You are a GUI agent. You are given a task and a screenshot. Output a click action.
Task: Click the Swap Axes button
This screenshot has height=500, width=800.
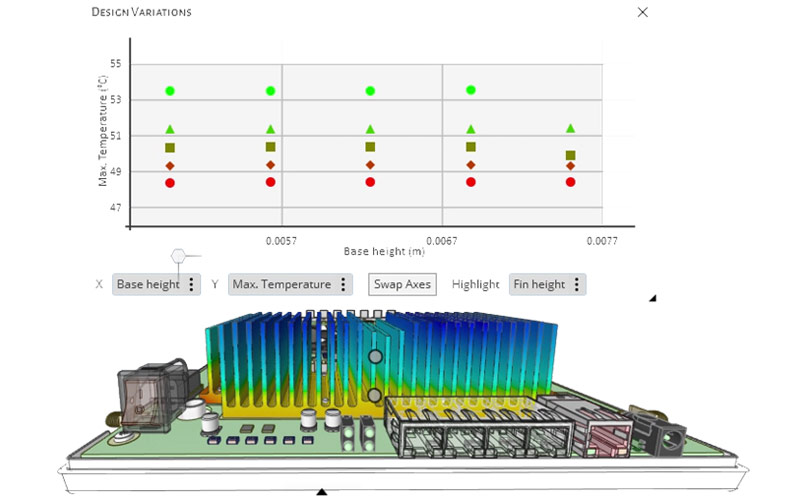coord(402,285)
